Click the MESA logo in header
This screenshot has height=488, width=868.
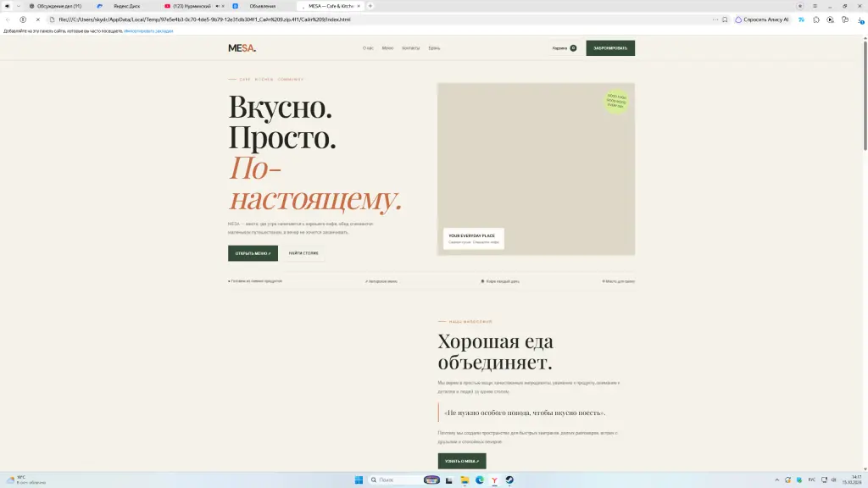click(x=242, y=48)
